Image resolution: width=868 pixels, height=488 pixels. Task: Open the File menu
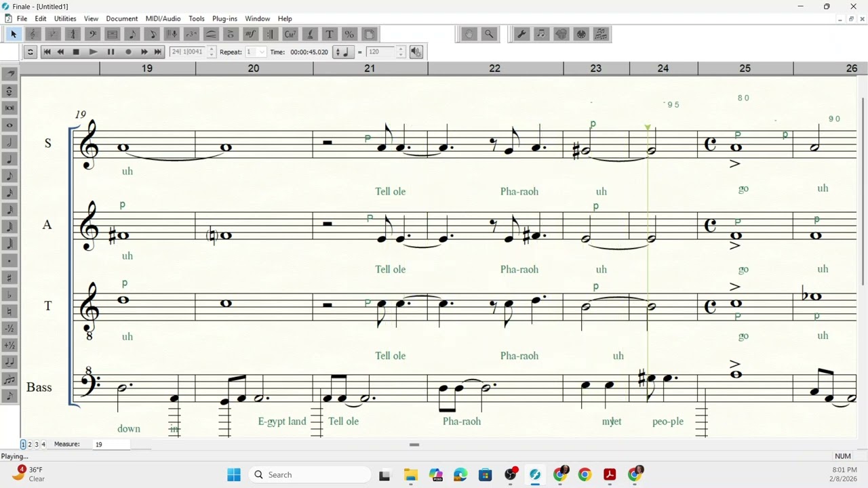point(22,18)
